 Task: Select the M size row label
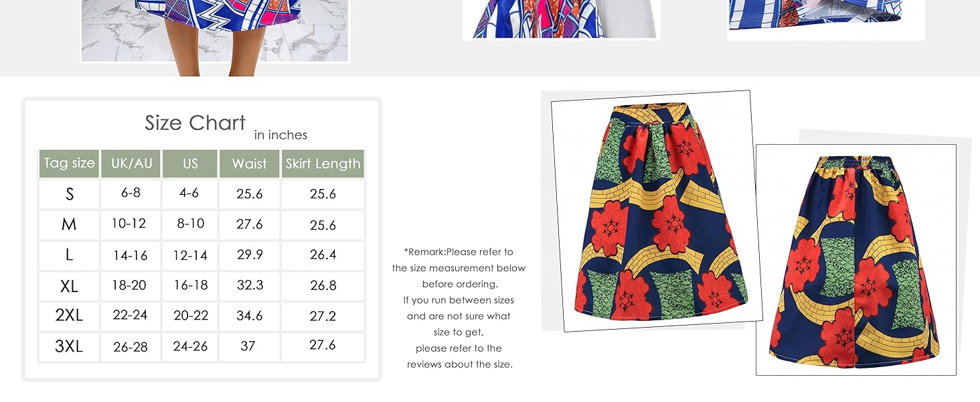(x=70, y=225)
